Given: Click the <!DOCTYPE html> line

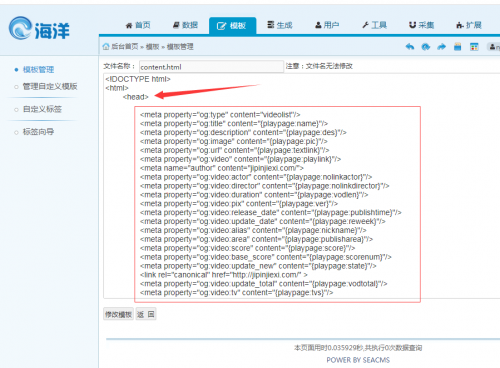Looking at the screenshot, I should (138, 79).
